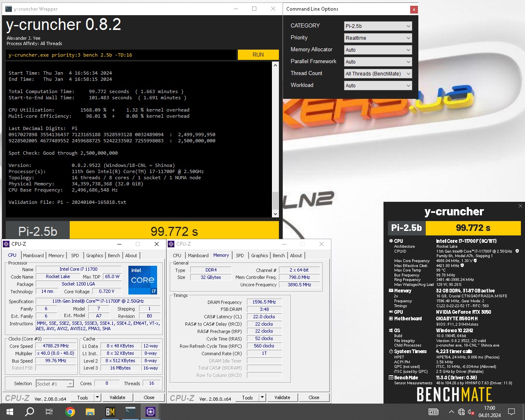This screenshot has width=525, height=420.
Task: Click Validate in right CPU-Z window
Action: tap(282, 397)
